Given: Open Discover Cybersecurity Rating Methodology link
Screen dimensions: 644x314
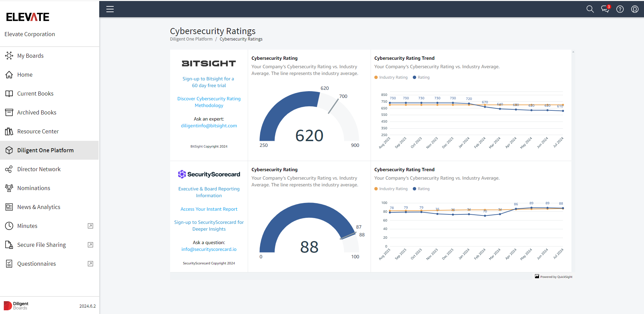Looking at the screenshot, I should [209, 102].
